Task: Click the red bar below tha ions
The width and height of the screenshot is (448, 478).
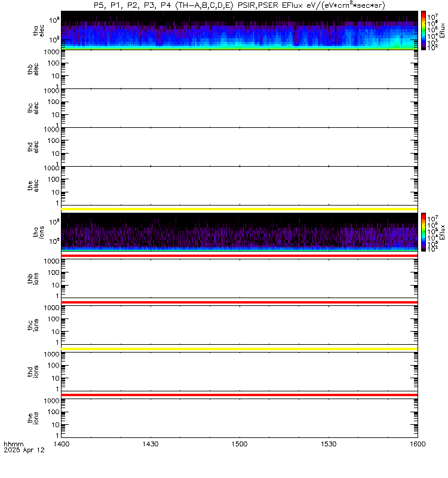Action: pyautogui.click(x=240, y=256)
